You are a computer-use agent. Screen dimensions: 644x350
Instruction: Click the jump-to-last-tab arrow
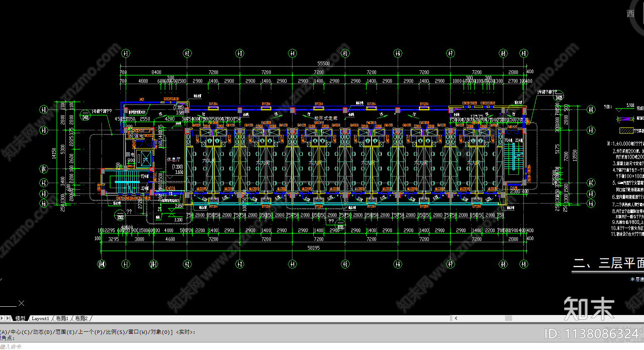tap(8, 318)
